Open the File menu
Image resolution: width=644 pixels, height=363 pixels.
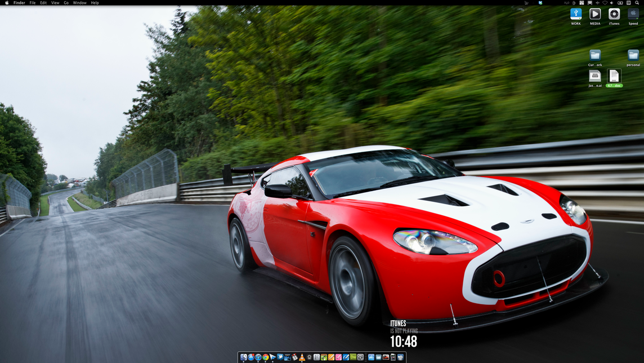tap(33, 2)
